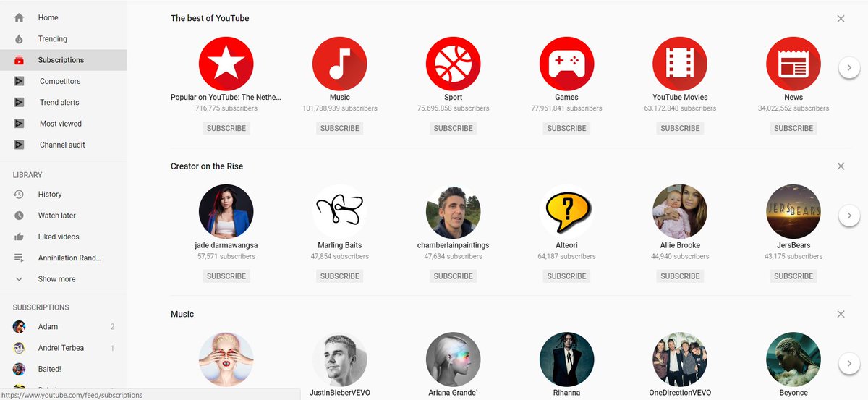
Task: Open History in the Library section
Action: click(64, 195)
